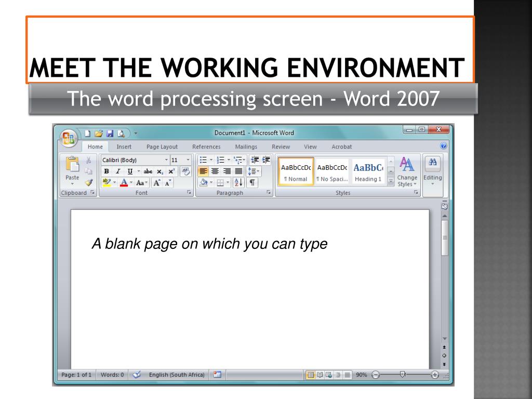Customize Quick Access Toolbar dropdown

point(136,134)
